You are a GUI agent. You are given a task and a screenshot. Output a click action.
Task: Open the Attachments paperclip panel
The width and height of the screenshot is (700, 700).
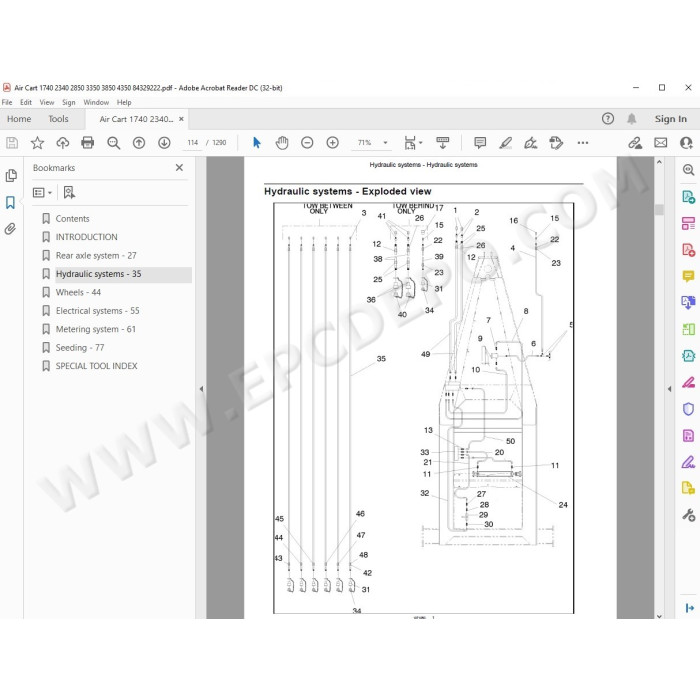11,229
